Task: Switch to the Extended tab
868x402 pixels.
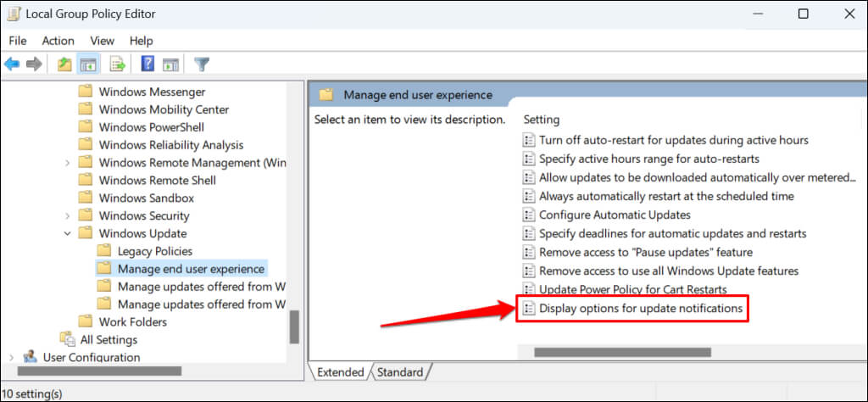Action: coord(340,372)
